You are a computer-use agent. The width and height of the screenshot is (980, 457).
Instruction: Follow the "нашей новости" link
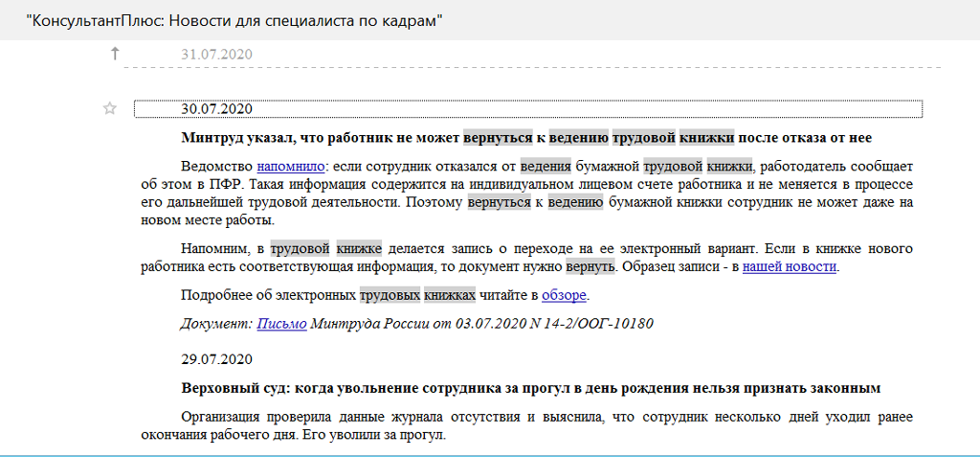[790, 266]
